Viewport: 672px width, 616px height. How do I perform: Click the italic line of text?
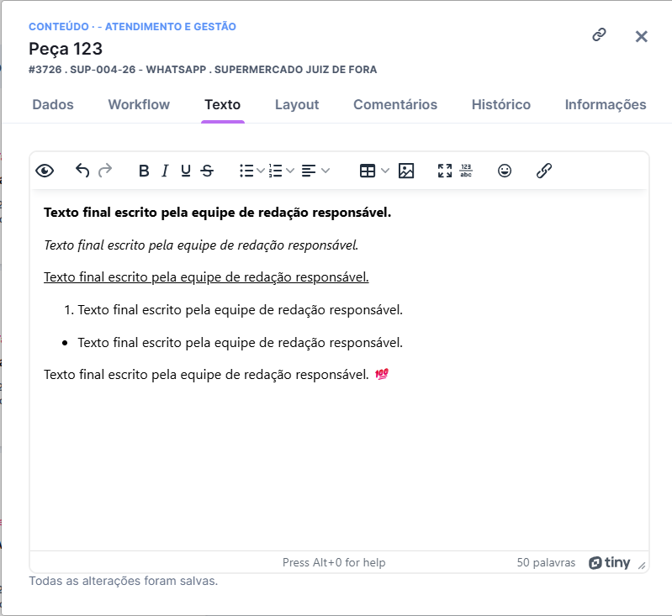tap(201, 245)
